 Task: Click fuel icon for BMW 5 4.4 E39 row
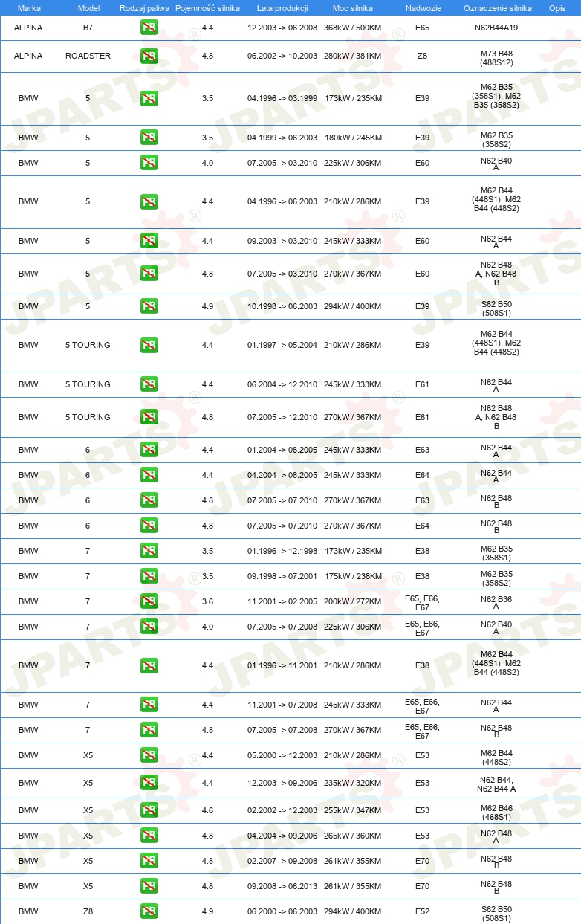pos(149,201)
